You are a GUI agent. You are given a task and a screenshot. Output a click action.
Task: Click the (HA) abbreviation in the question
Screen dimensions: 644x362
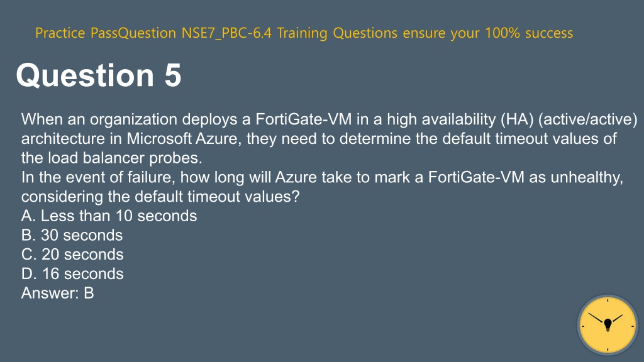point(517,119)
